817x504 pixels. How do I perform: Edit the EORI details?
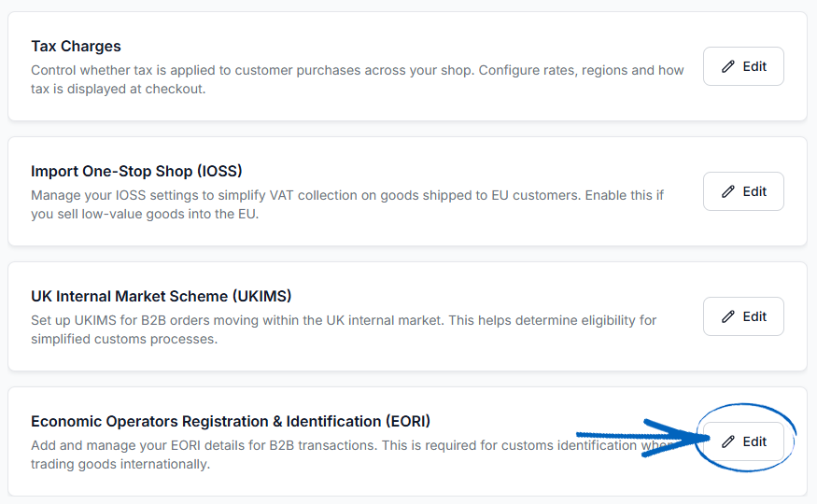click(x=743, y=441)
